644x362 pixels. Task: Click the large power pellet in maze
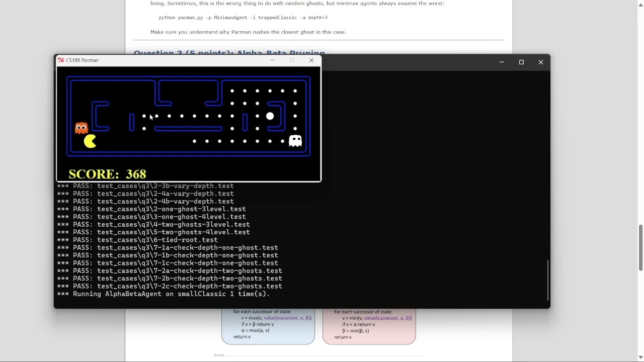(x=270, y=116)
